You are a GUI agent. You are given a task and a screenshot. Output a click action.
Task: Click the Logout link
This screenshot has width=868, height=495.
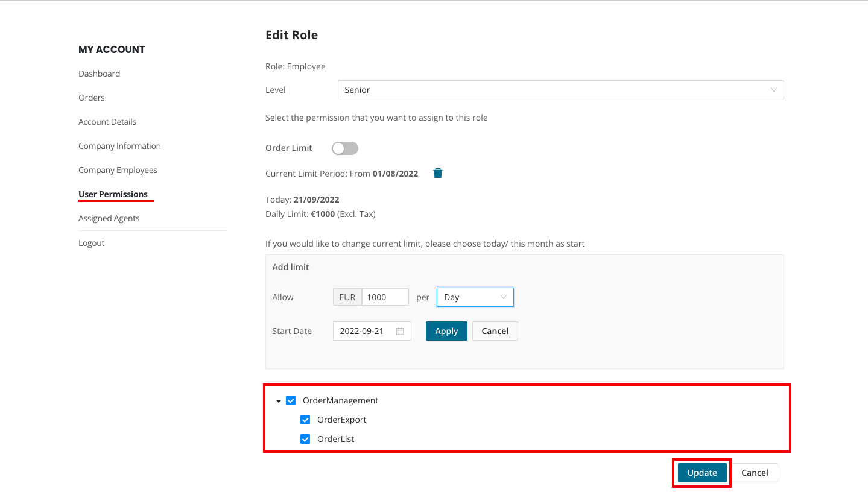[x=92, y=243]
